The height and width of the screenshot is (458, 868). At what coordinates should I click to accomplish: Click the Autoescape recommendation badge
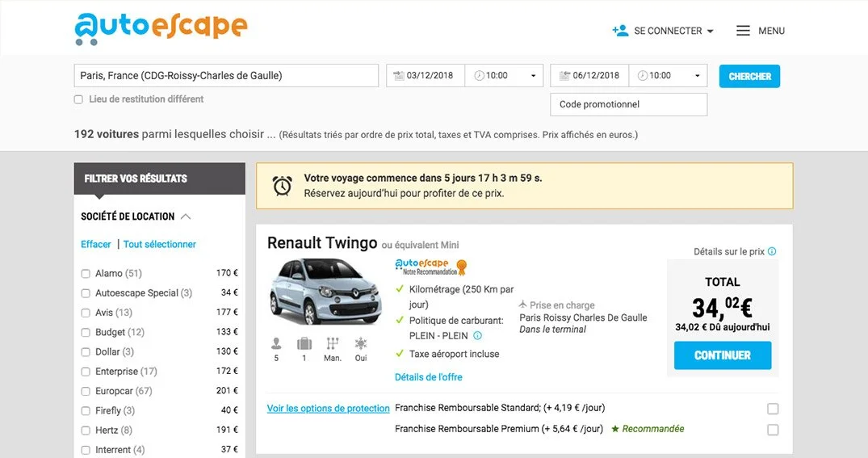(x=431, y=267)
